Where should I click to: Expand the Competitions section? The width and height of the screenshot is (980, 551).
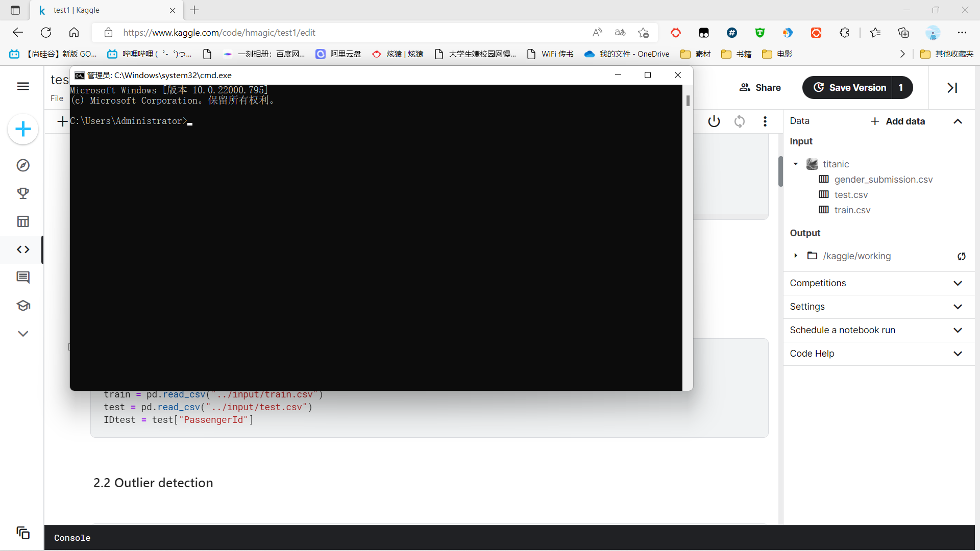879,283
